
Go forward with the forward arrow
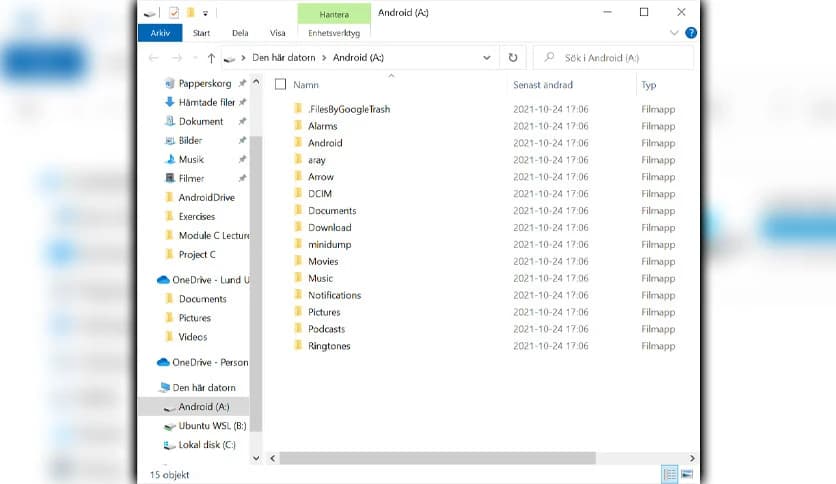177,58
